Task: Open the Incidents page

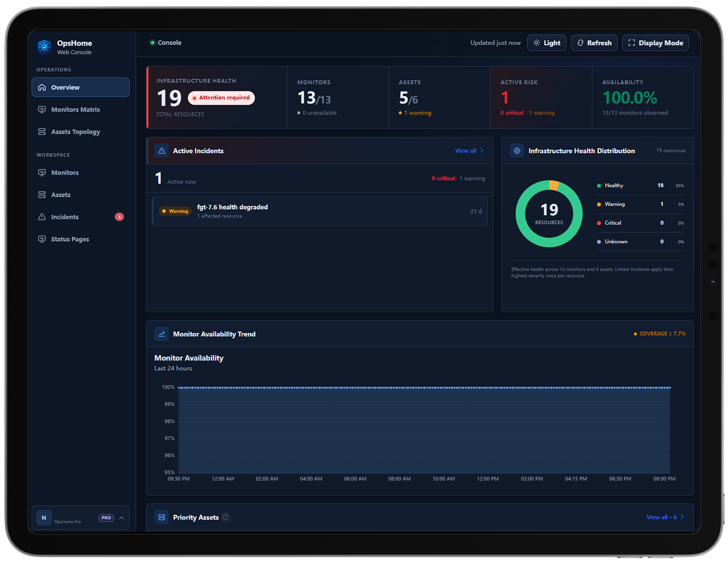Action: (x=80, y=217)
